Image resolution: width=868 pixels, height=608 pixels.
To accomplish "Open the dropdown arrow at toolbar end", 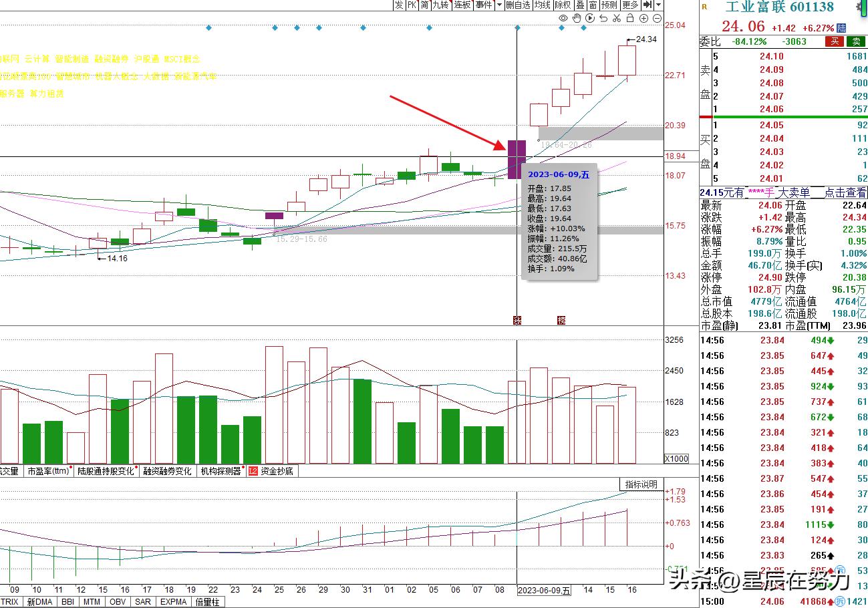I will pyautogui.click(x=658, y=5).
